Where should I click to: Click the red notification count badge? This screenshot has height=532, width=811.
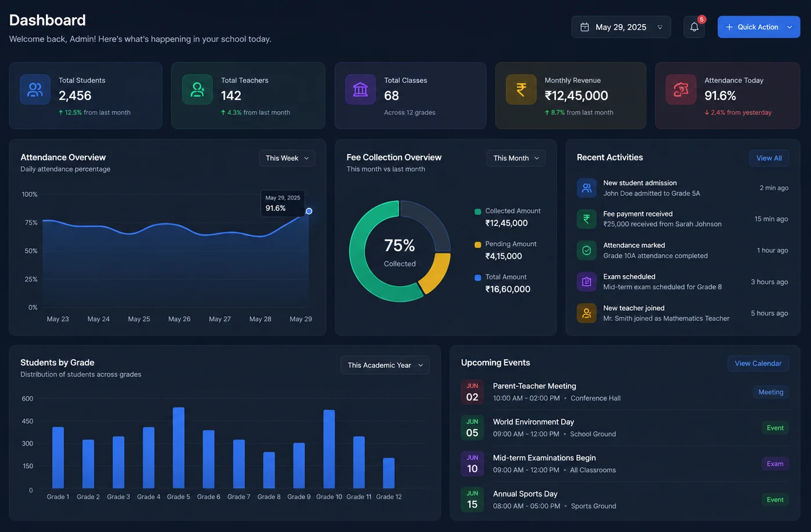pos(702,19)
